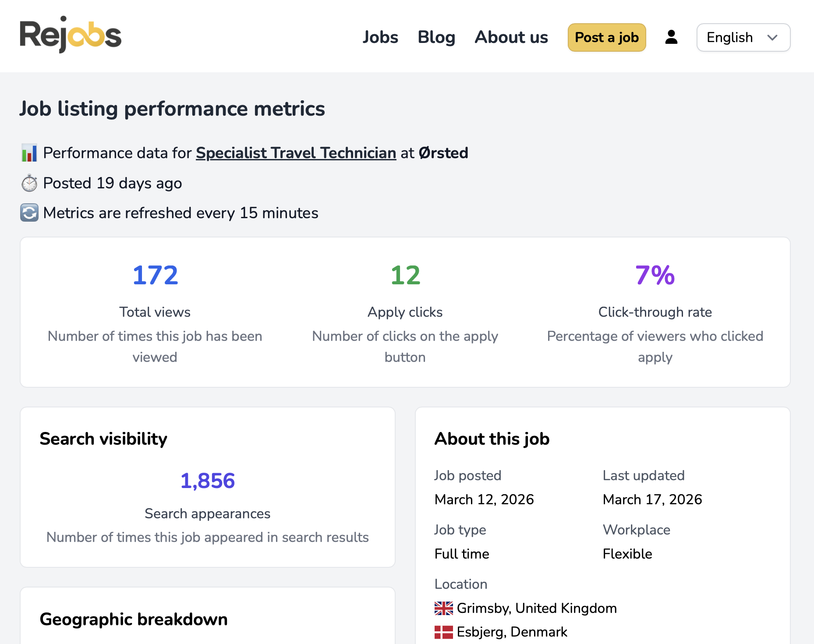Click the Post a job button

pos(607,38)
